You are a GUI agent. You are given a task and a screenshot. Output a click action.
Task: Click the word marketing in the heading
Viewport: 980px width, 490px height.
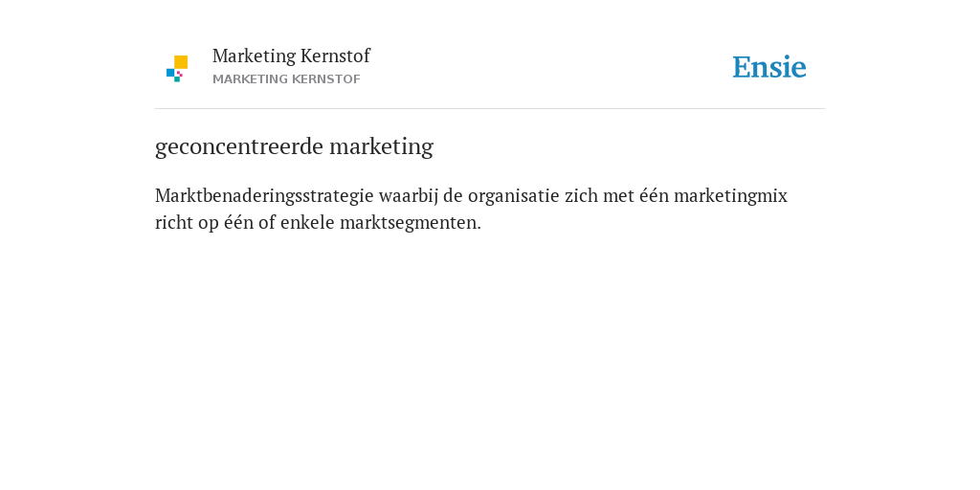(x=381, y=147)
